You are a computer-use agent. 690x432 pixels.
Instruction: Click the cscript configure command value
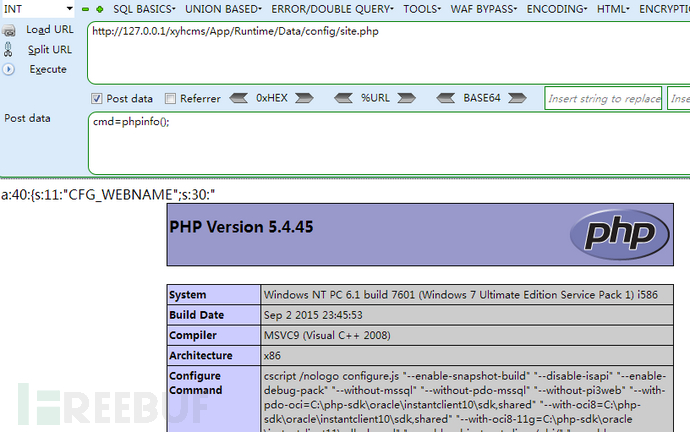[x=466, y=400]
